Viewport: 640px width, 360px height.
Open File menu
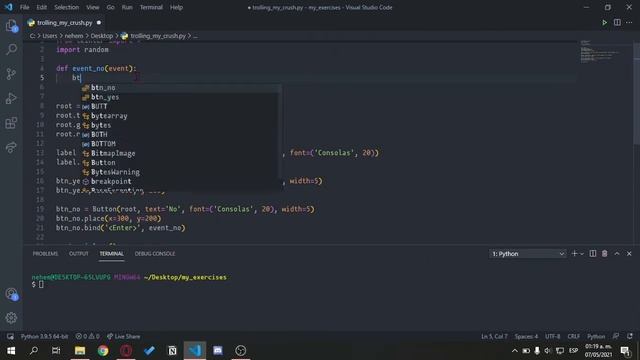24,7
